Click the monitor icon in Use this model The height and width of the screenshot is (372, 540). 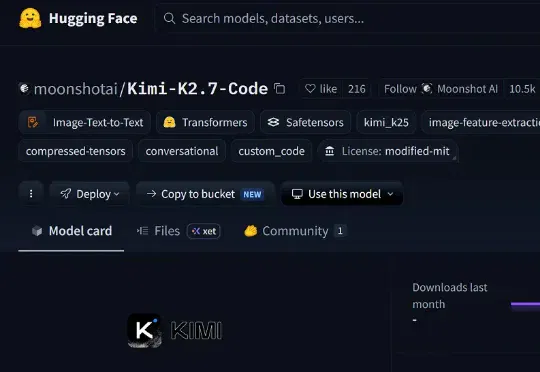pos(297,194)
